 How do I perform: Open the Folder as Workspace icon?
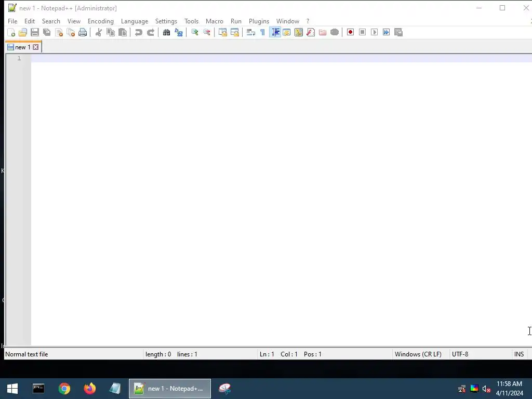click(322, 32)
